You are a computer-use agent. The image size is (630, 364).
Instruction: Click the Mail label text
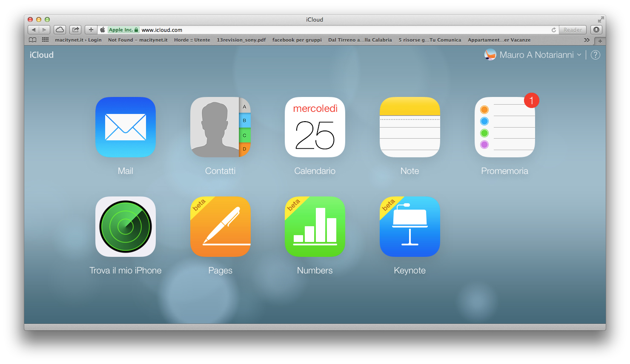[x=126, y=171]
